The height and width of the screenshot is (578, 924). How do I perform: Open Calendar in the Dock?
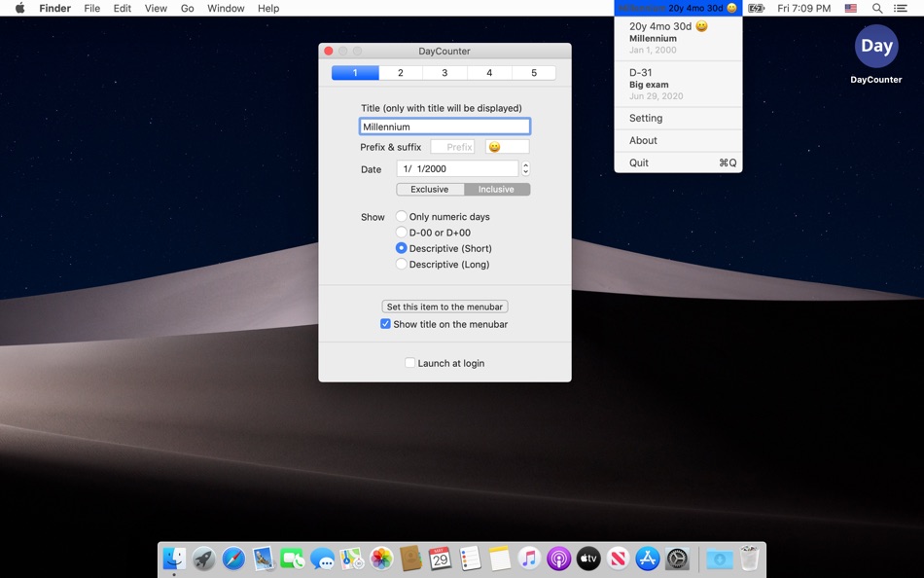441,558
